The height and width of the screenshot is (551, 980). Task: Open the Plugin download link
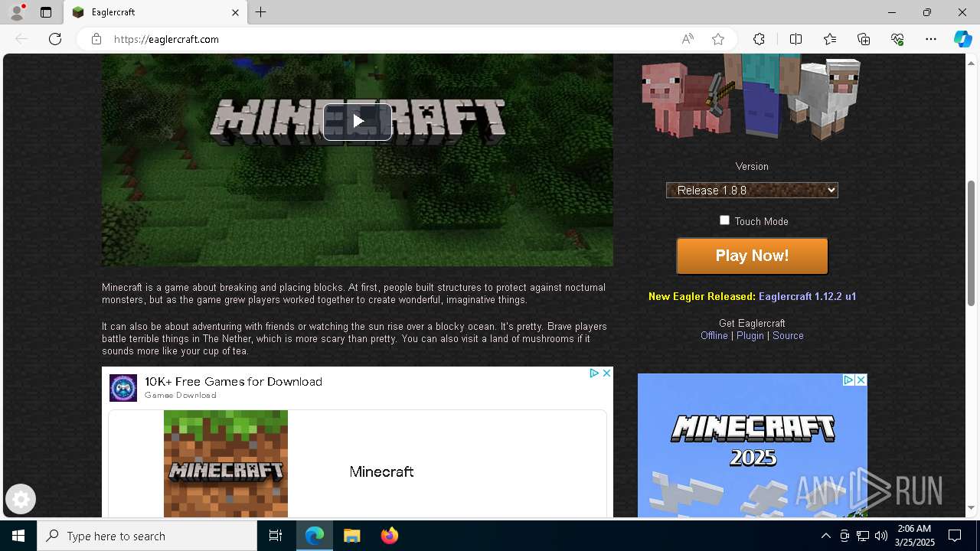[x=750, y=335]
